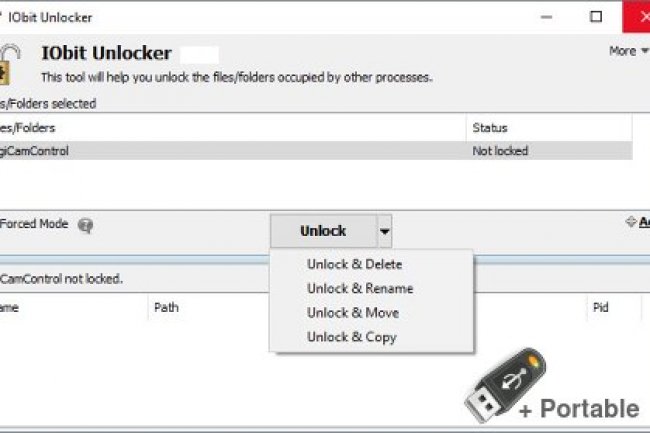This screenshot has width=650, height=433.
Task: Open the More dropdown menu
Action: click(627, 51)
